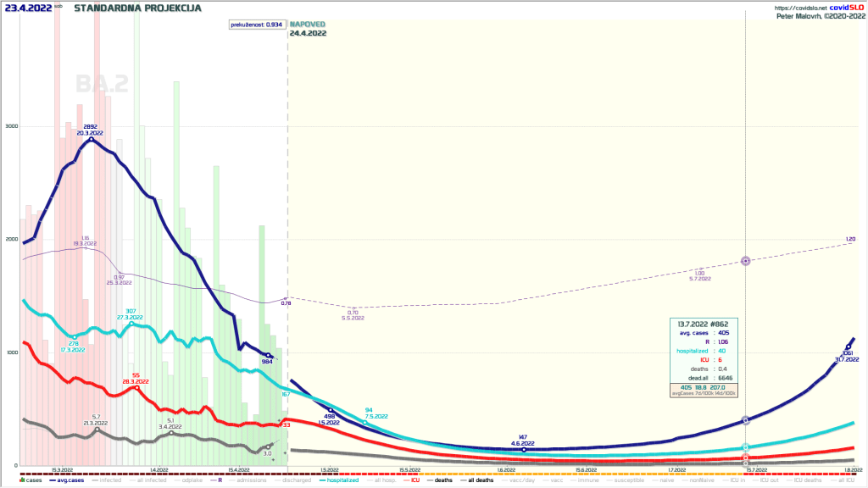Enable the vacc/day legend item
Screen dimensions: 868x488
tap(520, 480)
